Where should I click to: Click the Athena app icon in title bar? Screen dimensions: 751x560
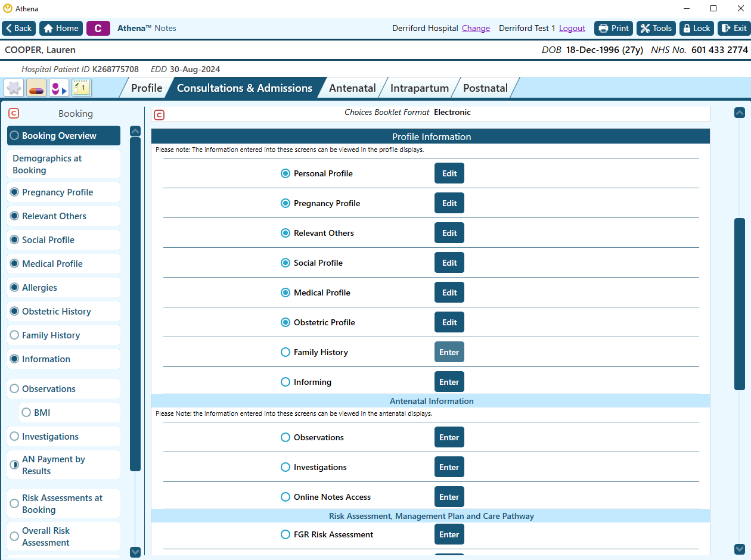8,8
